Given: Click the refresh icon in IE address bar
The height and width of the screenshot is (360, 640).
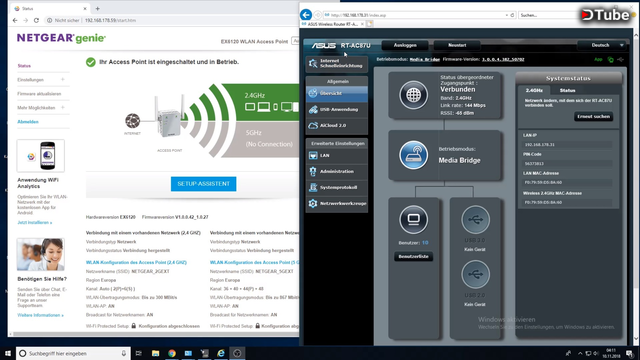Looking at the screenshot, I should pos(513,15).
